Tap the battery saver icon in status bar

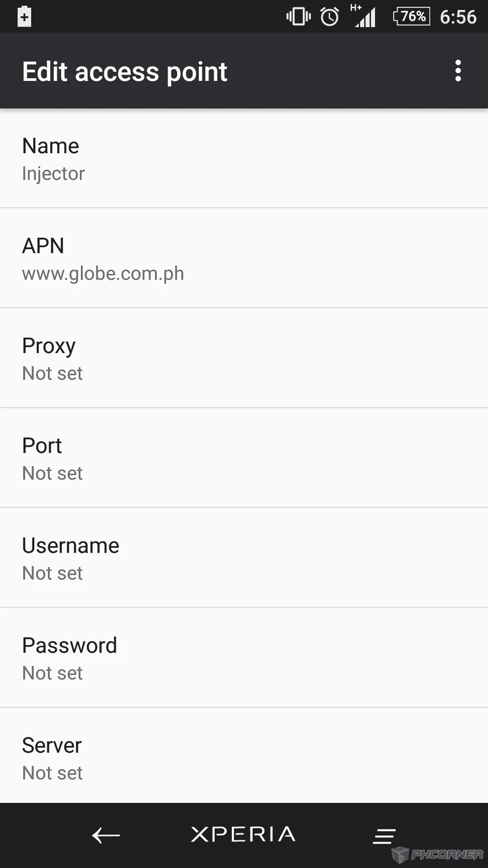coord(24,17)
